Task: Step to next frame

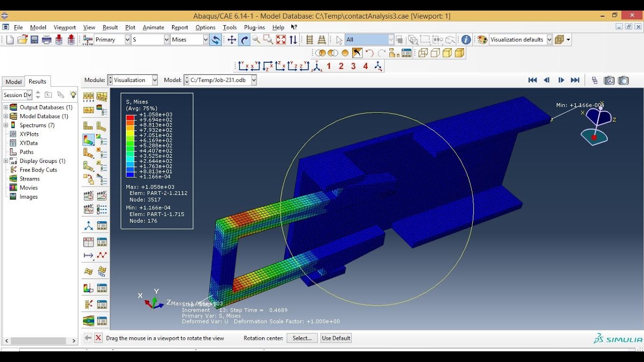Action: click(x=561, y=80)
